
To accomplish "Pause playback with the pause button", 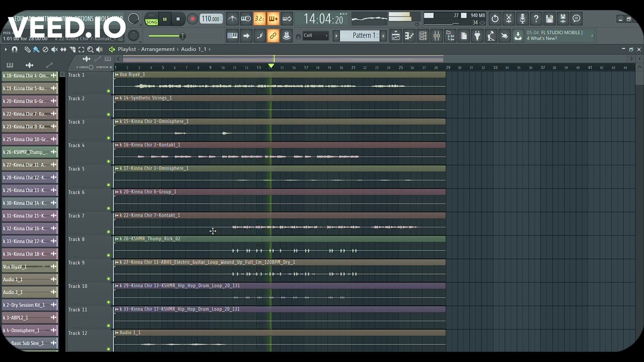I will tap(165, 20).
